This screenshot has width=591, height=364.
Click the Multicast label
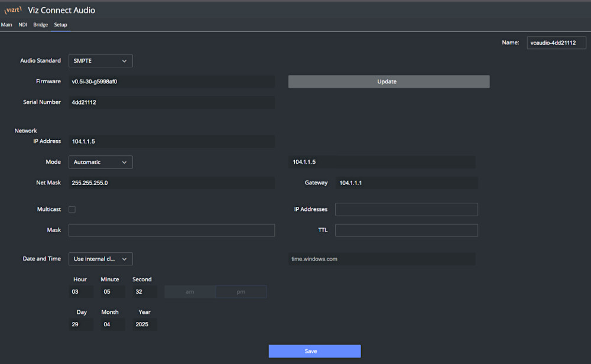pyautogui.click(x=48, y=209)
